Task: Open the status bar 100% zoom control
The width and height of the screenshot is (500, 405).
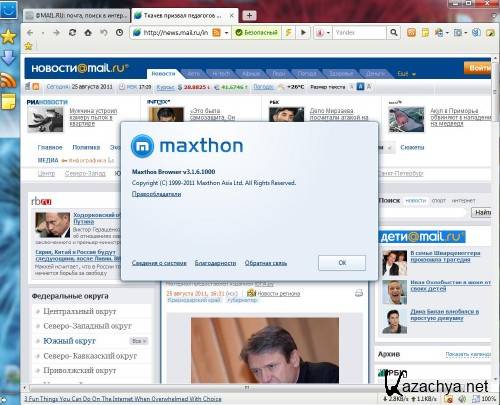Action: point(484,399)
